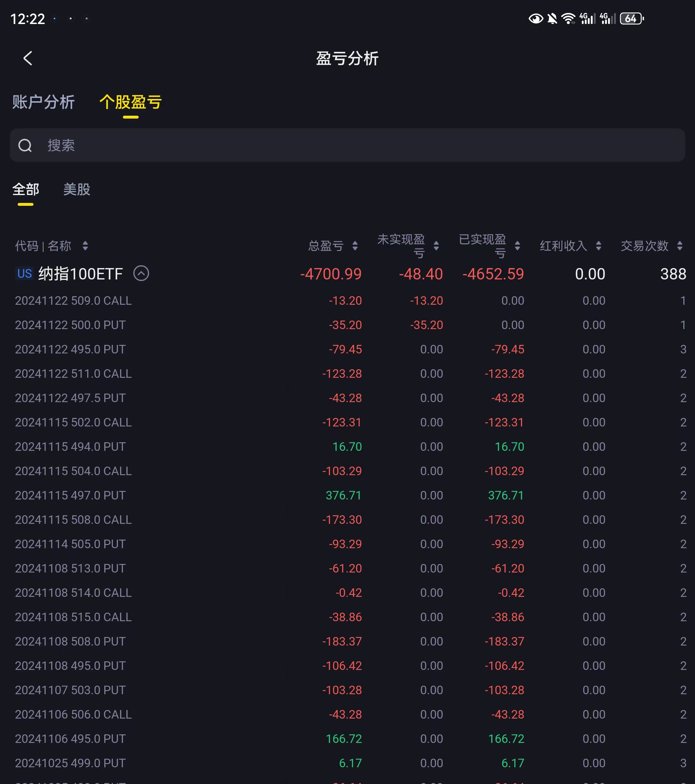Tap the back arrow icon

click(27, 58)
